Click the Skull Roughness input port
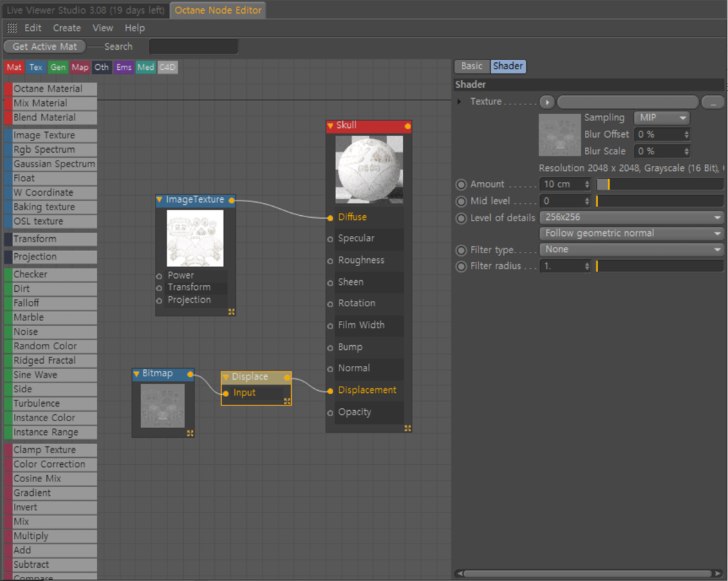 point(330,261)
